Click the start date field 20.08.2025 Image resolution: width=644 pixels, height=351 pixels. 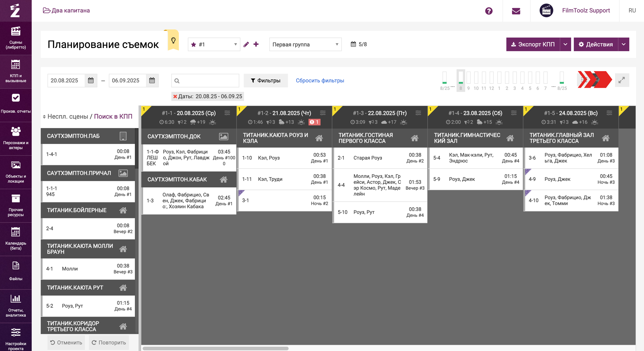(66, 81)
